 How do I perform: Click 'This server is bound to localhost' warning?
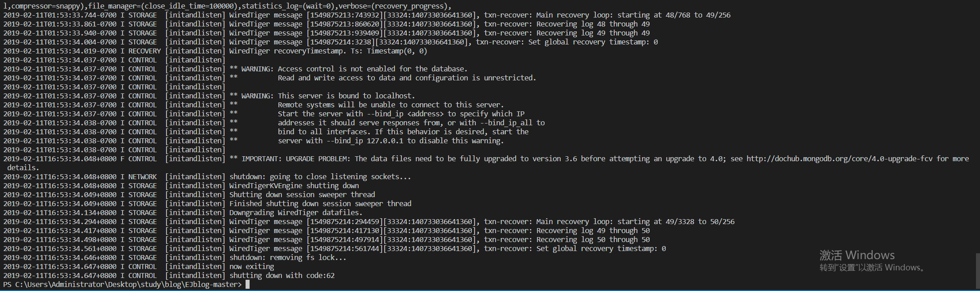(346, 96)
